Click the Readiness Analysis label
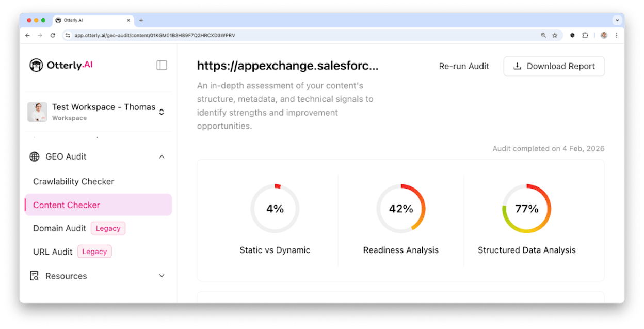 pos(401,250)
